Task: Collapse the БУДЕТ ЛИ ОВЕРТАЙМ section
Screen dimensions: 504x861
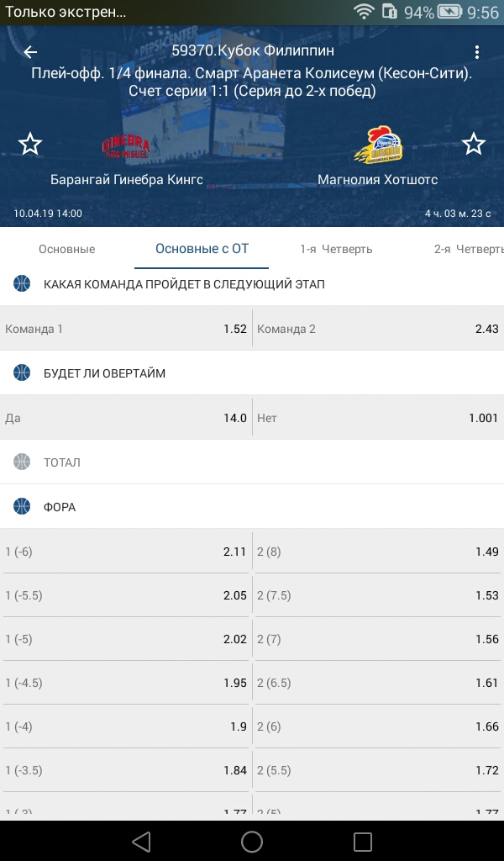Action: click(252, 372)
